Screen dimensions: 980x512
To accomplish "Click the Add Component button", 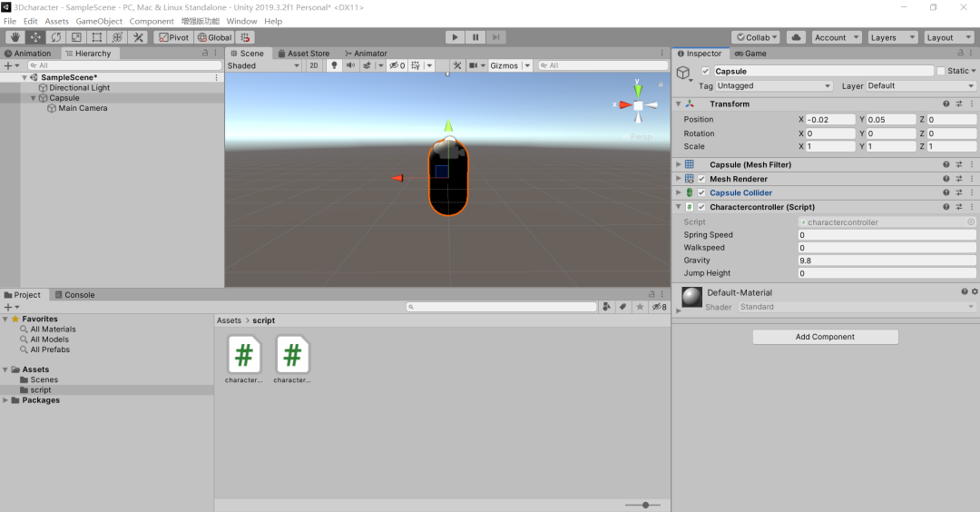I will [825, 337].
